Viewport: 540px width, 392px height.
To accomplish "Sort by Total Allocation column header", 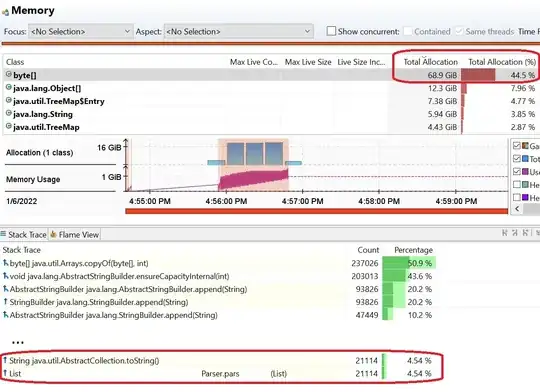I will tap(430, 62).
